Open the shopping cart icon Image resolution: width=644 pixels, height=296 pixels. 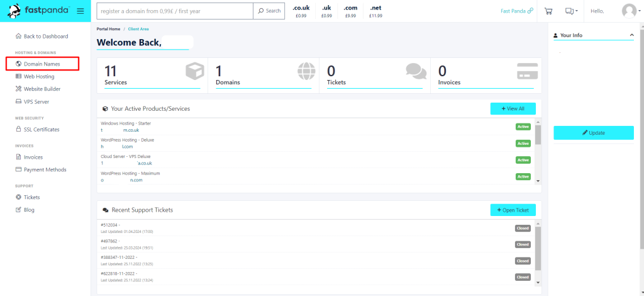tap(548, 11)
